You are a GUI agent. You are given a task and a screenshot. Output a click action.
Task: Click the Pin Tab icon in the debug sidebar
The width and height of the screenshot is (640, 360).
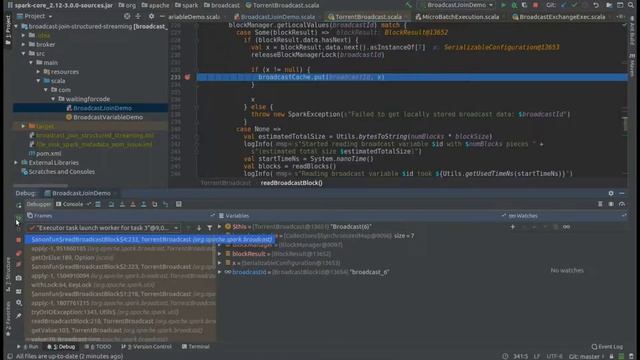click(18, 316)
